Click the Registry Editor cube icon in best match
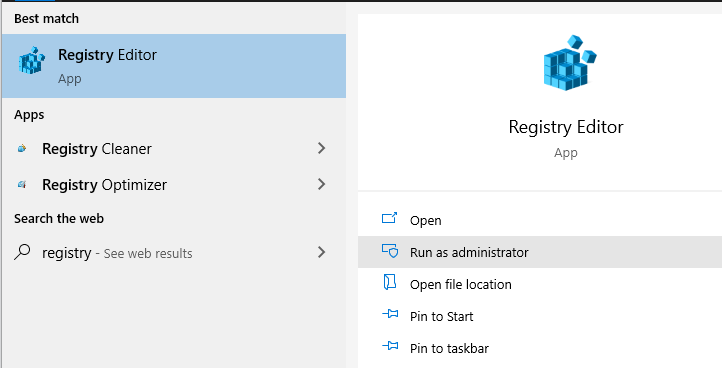722x368 pixels. (x=32, y=60)
